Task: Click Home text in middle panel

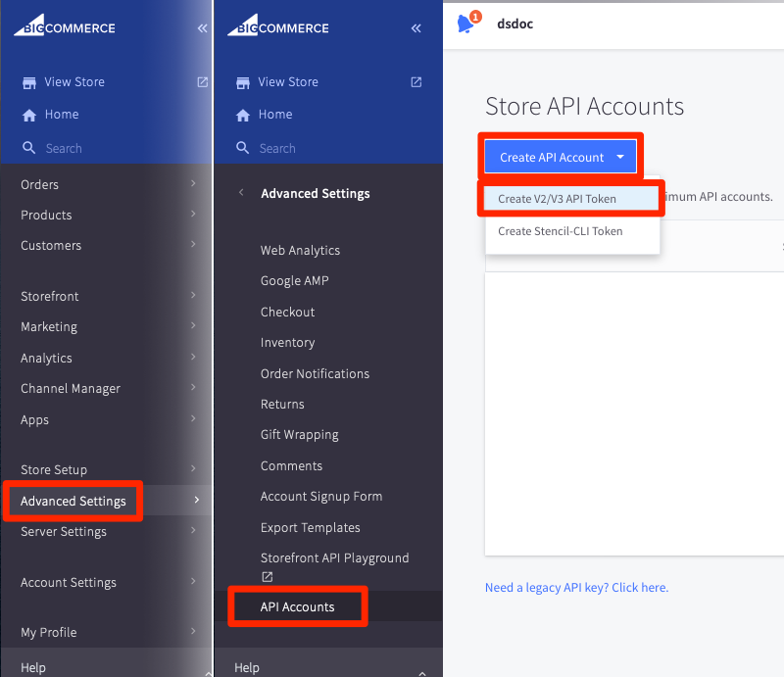Action: (x=275, y=115)
